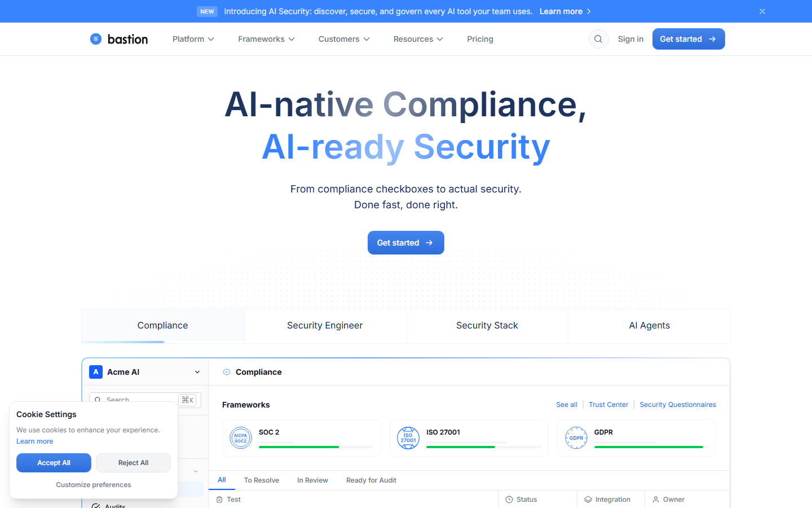Open Customize preferences for cookies

[94, 485]
